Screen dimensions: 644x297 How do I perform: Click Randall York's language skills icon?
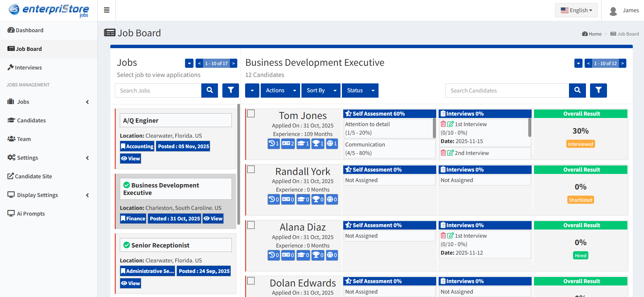(288, 199)
